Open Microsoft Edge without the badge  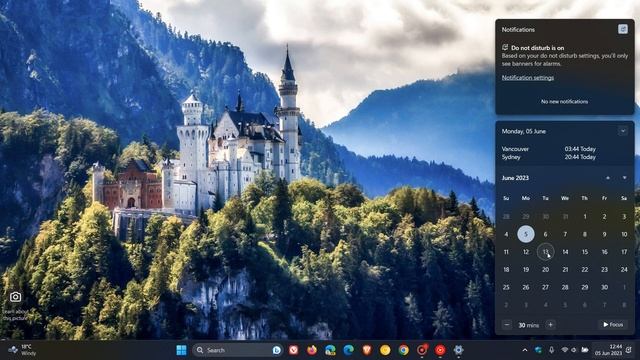click(x=348, y=350)
